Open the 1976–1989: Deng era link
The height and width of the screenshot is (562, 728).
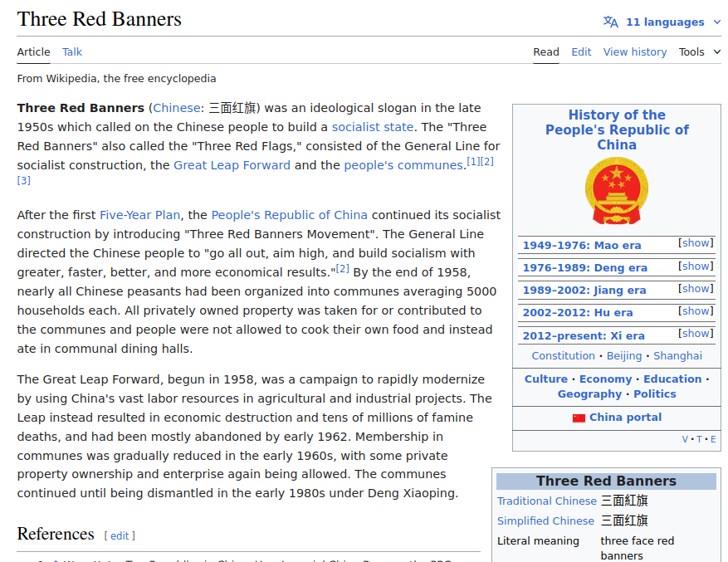click(x=584, y=268)
